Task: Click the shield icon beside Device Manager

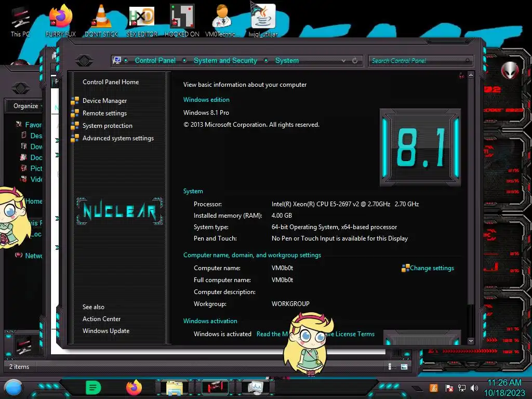Action: point(75,101)
